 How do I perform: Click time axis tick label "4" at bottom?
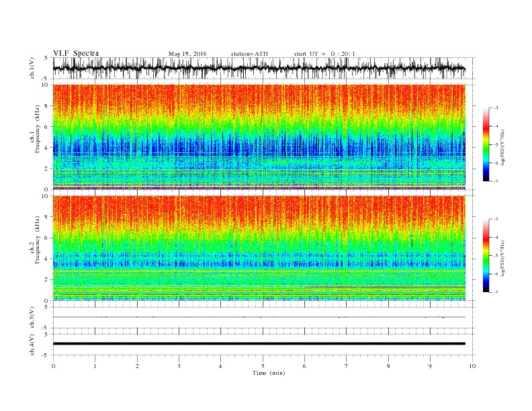pos(221,366)
